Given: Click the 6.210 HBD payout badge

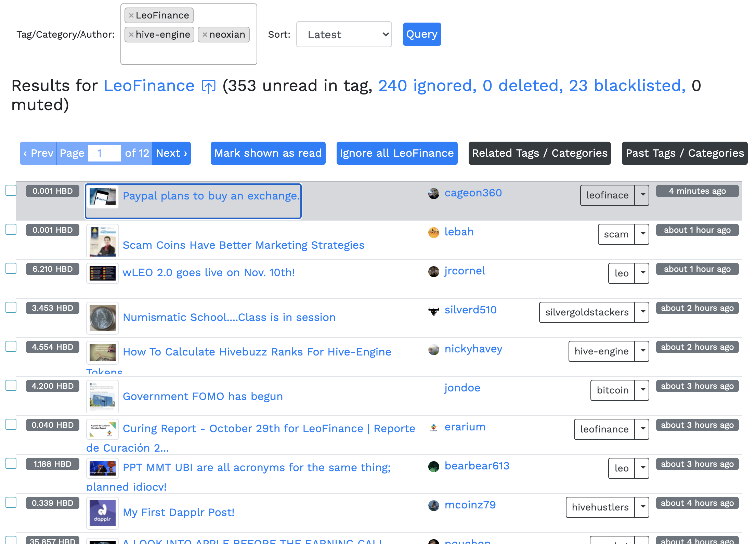Looking at the screenshot, I should click(53, 269).
